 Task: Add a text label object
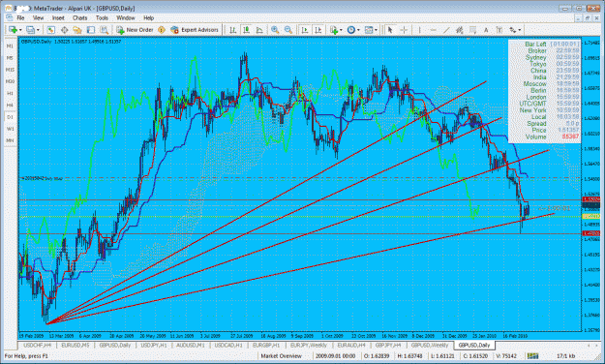(x=499, y=30)
